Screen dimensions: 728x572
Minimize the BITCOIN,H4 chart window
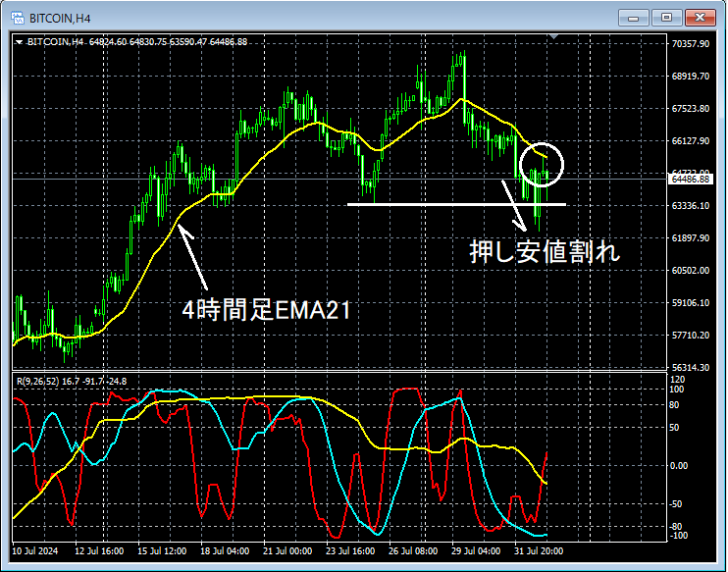point(633,18)
